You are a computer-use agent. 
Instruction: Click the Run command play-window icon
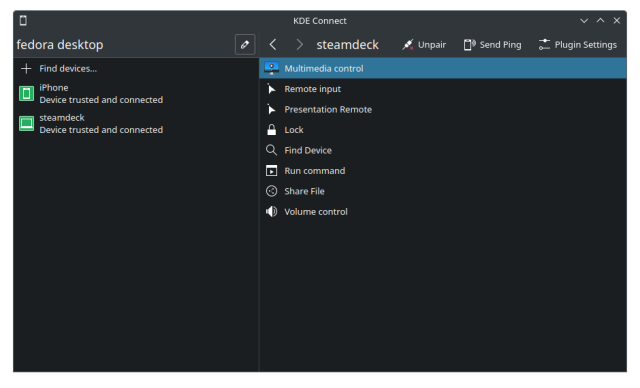point(271,171)
